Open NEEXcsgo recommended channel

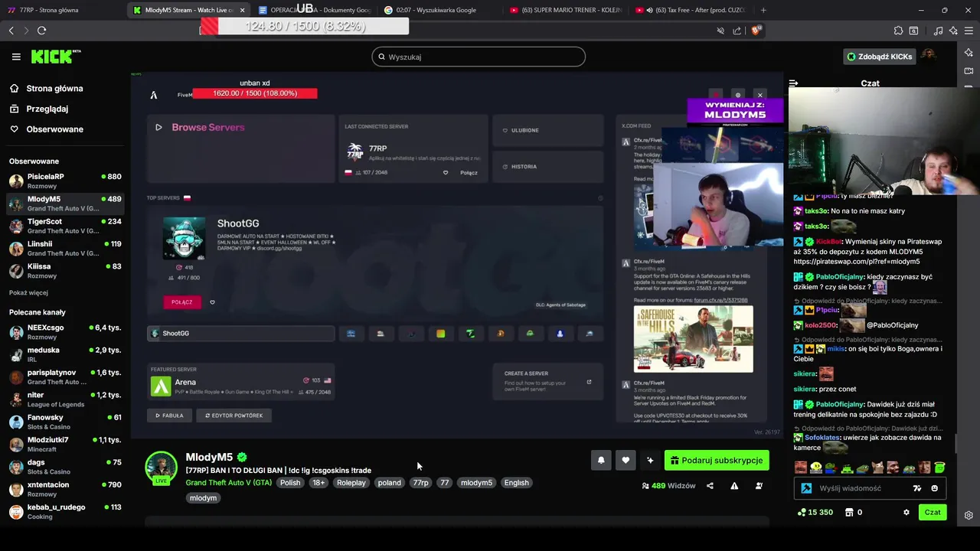pos(65,331)
